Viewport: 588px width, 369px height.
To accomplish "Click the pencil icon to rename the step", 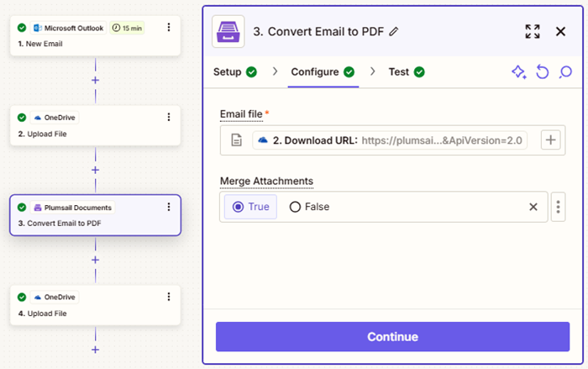I will [393, 32].
